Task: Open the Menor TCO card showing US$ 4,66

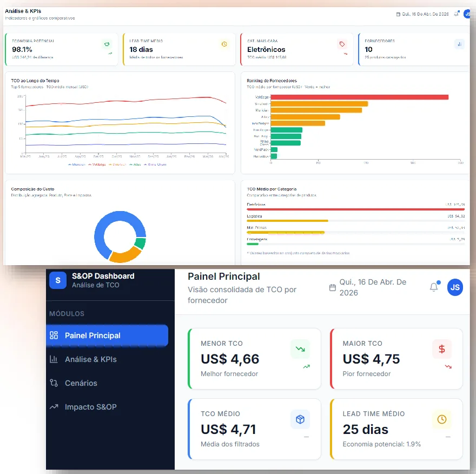Action: (254, 359)
